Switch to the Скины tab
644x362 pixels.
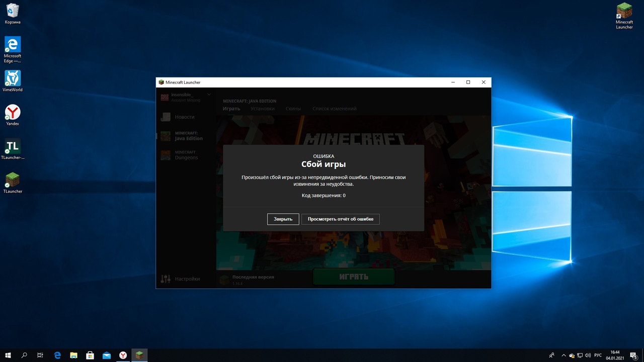pyautogui.click(x=293, y=109)
